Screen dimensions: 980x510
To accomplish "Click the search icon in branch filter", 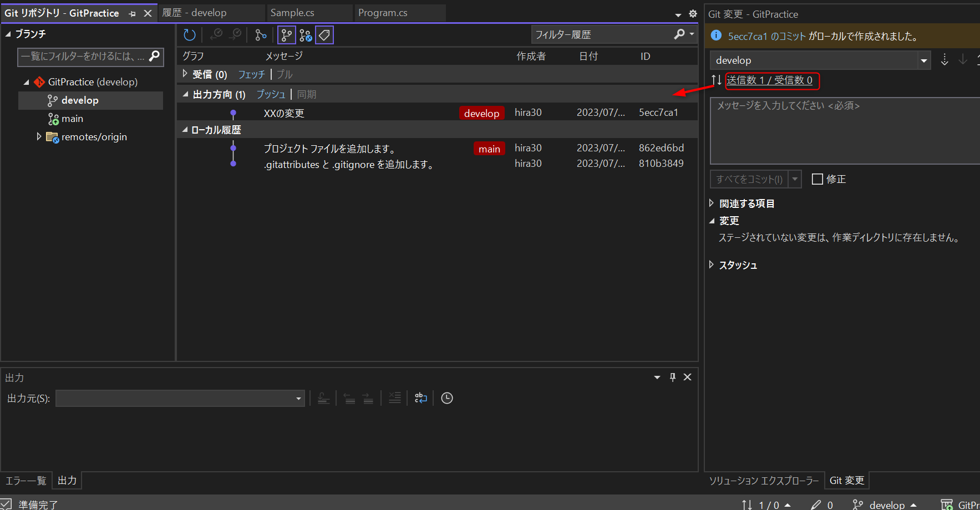I will (155, 56).
